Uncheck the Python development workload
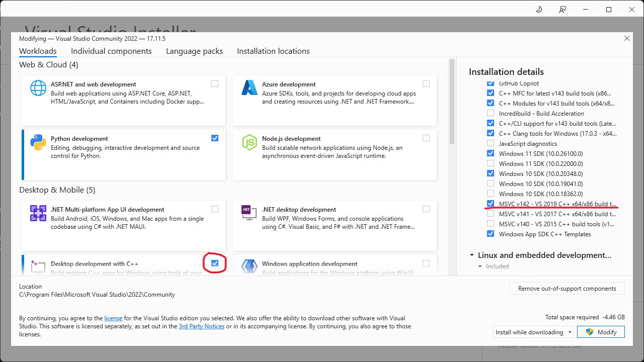The height and width of the screenshot is (362, 644). click(215, 138)
